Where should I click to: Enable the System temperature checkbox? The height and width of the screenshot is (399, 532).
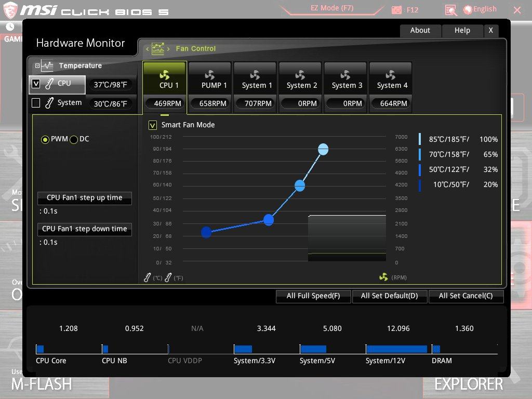coord(36,103)
